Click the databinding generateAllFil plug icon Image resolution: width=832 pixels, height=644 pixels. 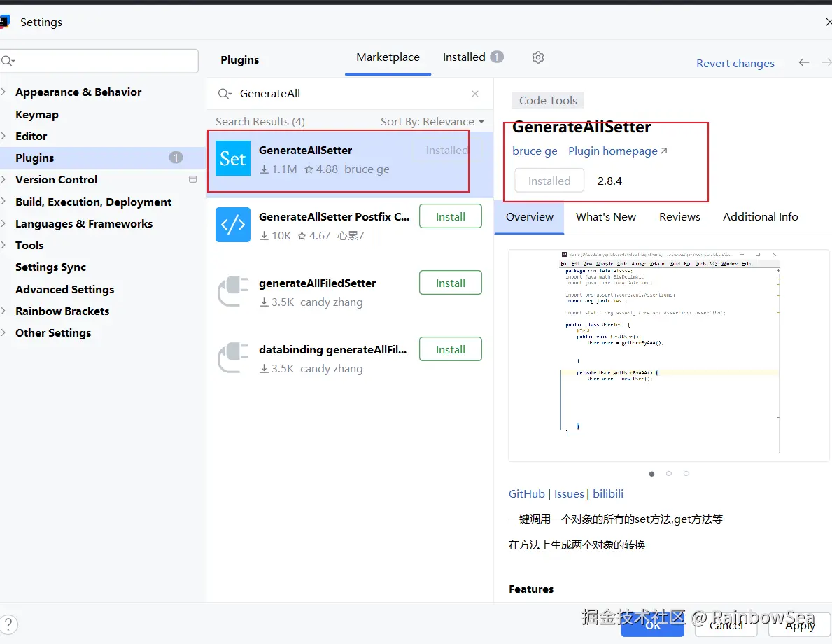233,357
